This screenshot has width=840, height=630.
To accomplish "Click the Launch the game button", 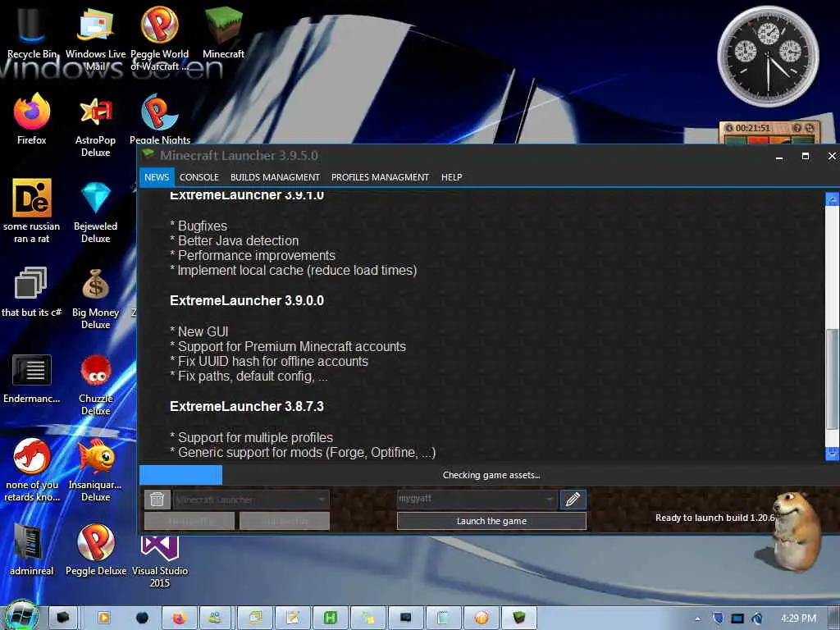I will [x=491, y=521].
